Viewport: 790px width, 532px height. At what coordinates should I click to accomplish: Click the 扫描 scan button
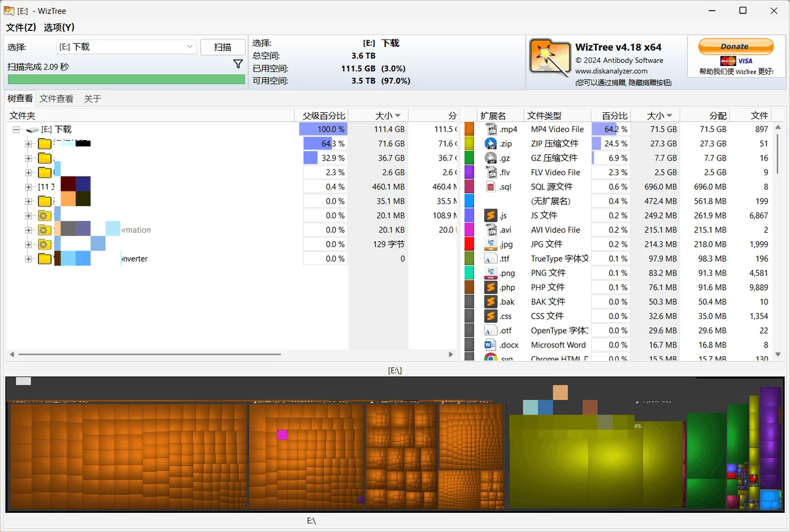coord(223,47)
